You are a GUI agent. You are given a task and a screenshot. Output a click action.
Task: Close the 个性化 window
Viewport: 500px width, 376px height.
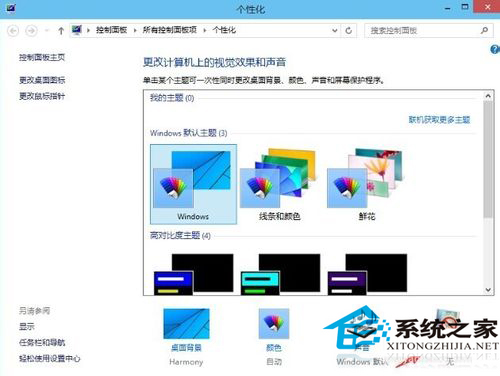487,7
